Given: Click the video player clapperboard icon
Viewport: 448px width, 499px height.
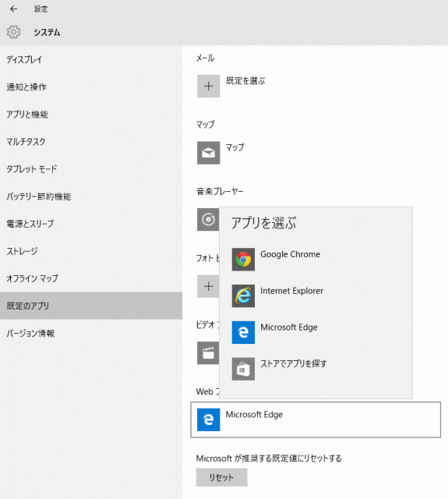Looking at the screenshot, I should point(208,353).
